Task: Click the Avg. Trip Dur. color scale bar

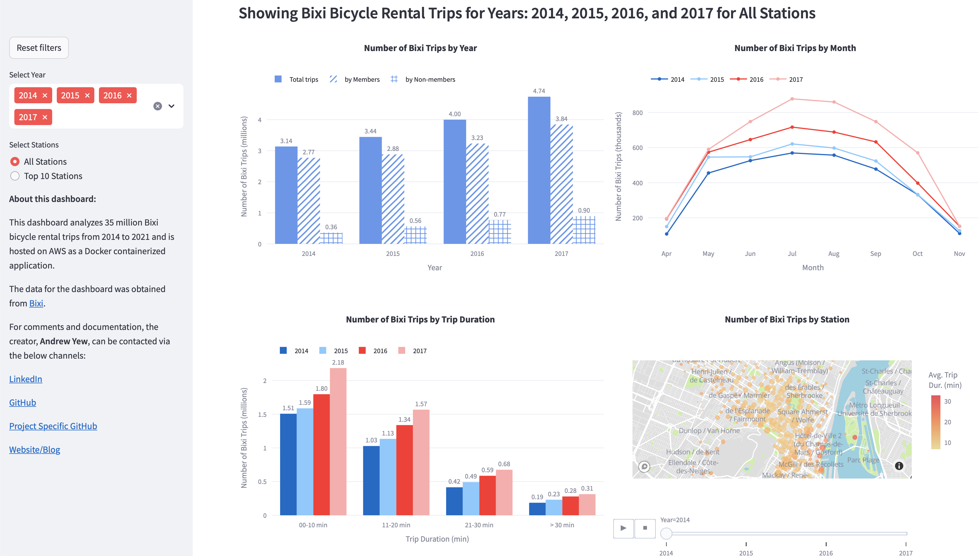Action: pyautogui.click(x=936, y=422)
